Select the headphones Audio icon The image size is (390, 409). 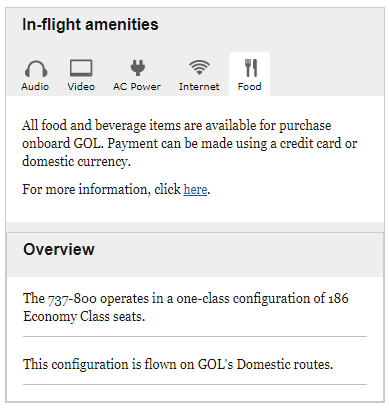(x=36, y=69)
